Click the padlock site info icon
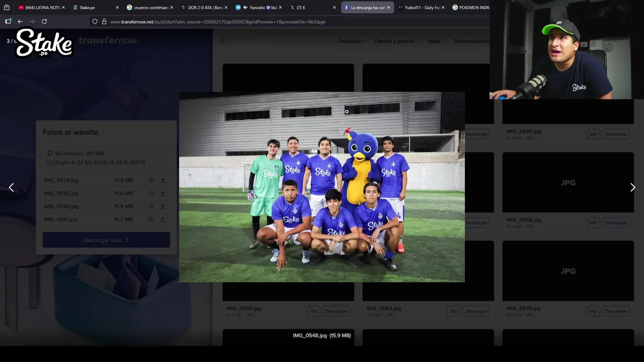 point(104,22)
